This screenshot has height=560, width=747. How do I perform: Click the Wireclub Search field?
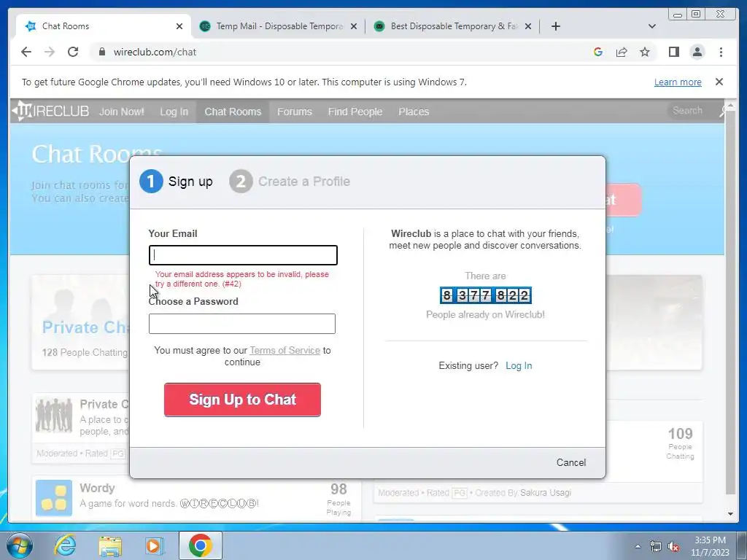tap(692, 111)
